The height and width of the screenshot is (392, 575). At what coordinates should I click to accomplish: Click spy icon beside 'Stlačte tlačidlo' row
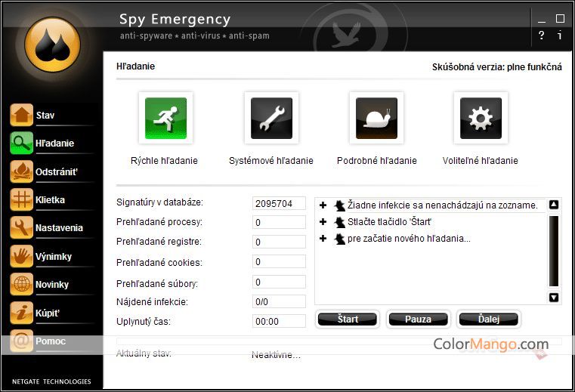(339, 222)
